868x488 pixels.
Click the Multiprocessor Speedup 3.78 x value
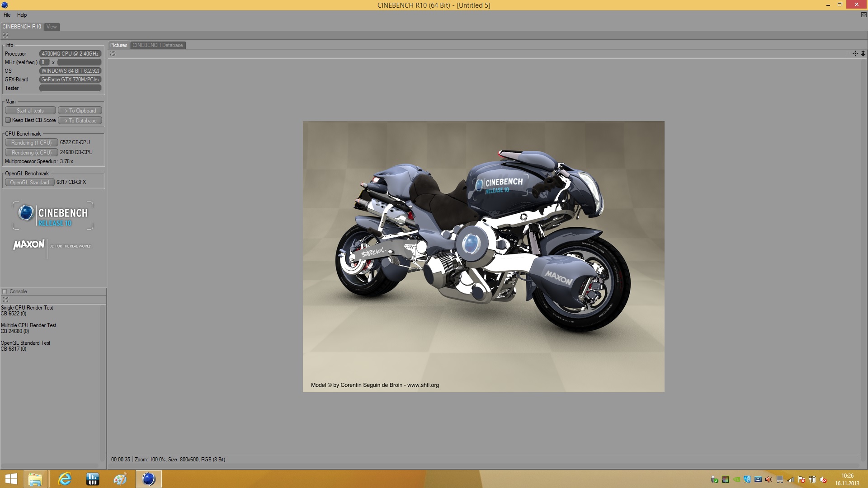click(66, 161)
